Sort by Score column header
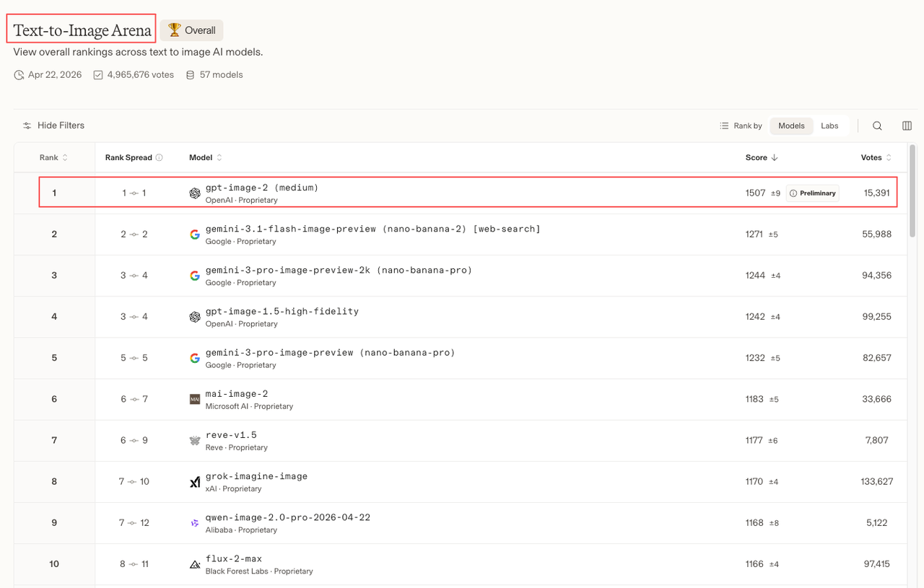 [x=762, y=157]
